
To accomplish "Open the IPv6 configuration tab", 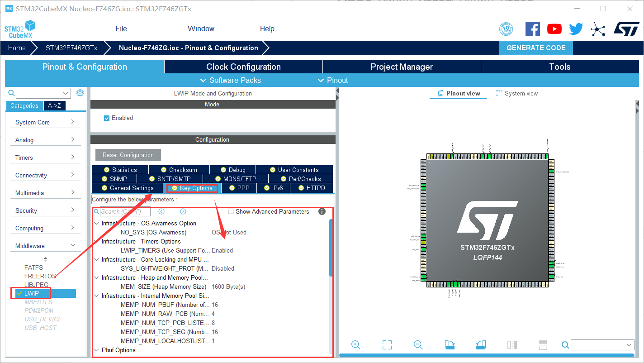I will click(273, 188).
